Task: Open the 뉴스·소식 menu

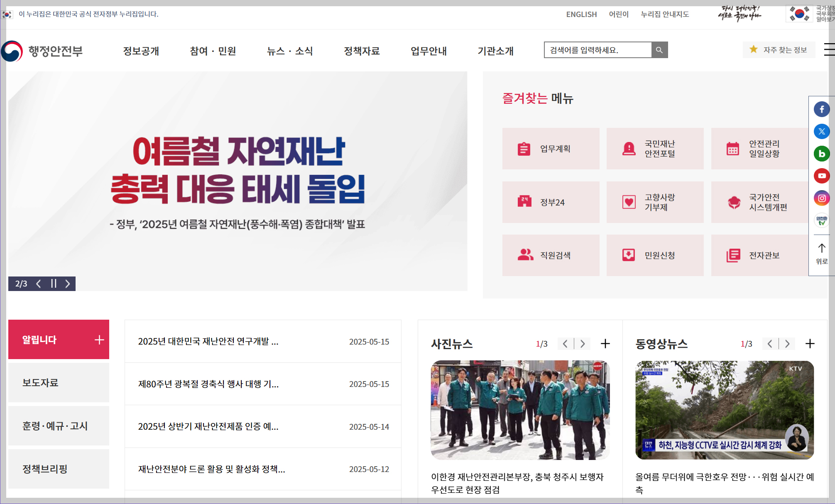Action: (x=289, y=51)
